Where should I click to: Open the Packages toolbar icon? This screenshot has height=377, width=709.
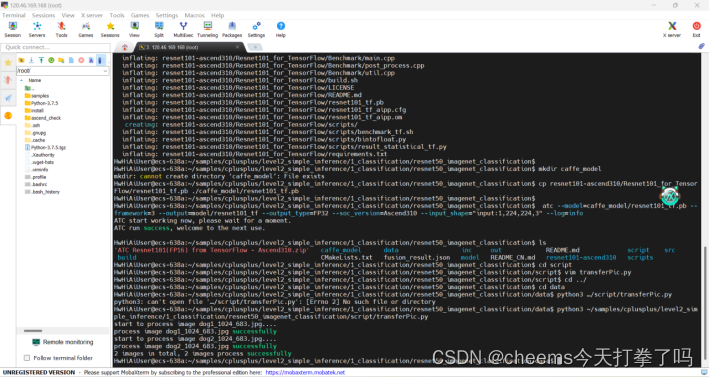click(x=232, y=30)
